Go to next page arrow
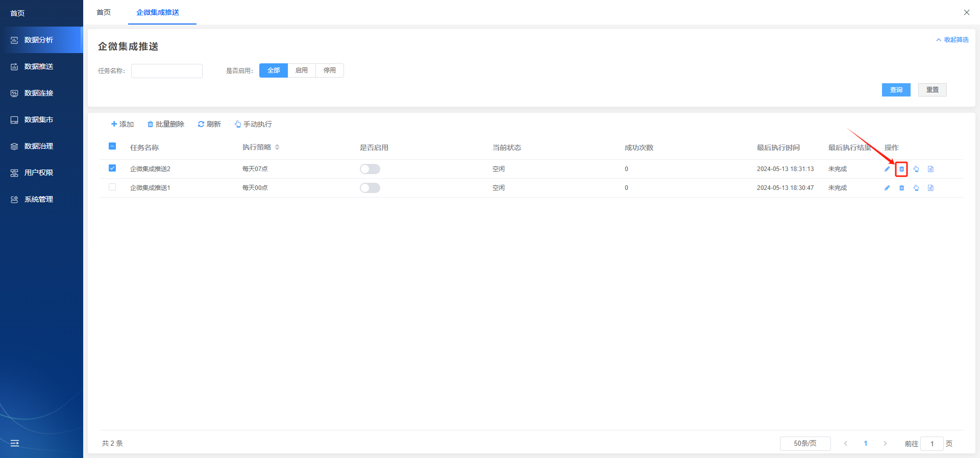The image size is (980, 458). click(x=885, y=444)
